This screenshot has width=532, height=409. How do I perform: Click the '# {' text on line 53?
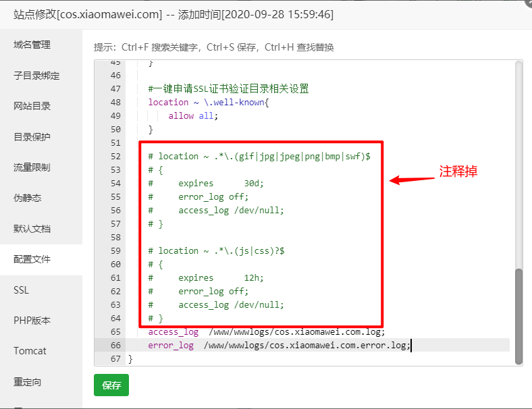point(155,170)
